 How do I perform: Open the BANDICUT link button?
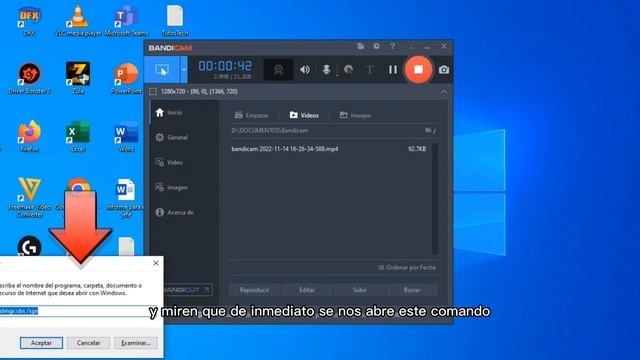tap(188, 290)
